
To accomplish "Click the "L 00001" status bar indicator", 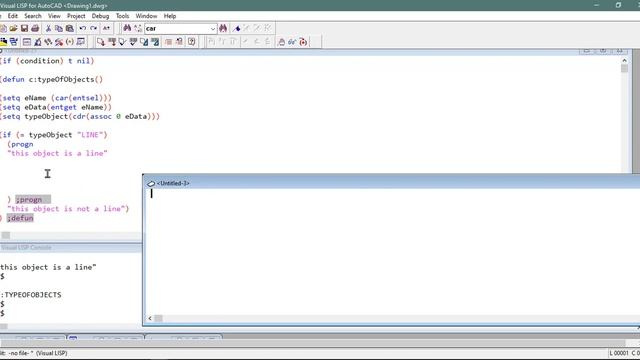I will click(x=619, y=353).
